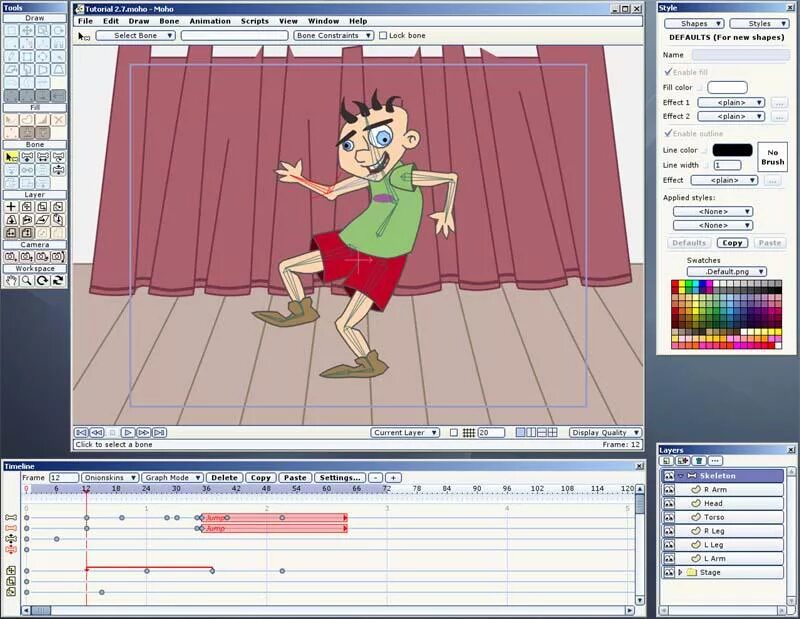The height and width of the screenshot is (619, 800).
Task: Click the timeline Settings button
Action: click(340, 478)
